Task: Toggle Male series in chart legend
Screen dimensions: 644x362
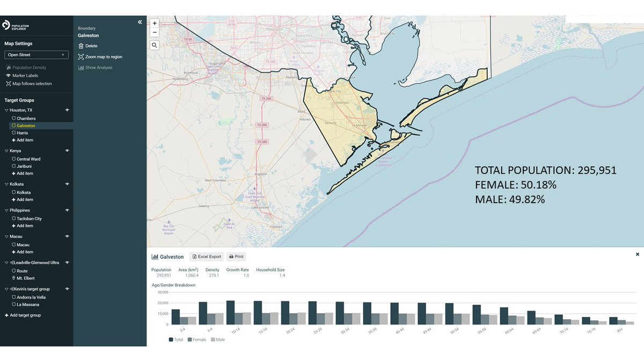Action: click(217, 339)
